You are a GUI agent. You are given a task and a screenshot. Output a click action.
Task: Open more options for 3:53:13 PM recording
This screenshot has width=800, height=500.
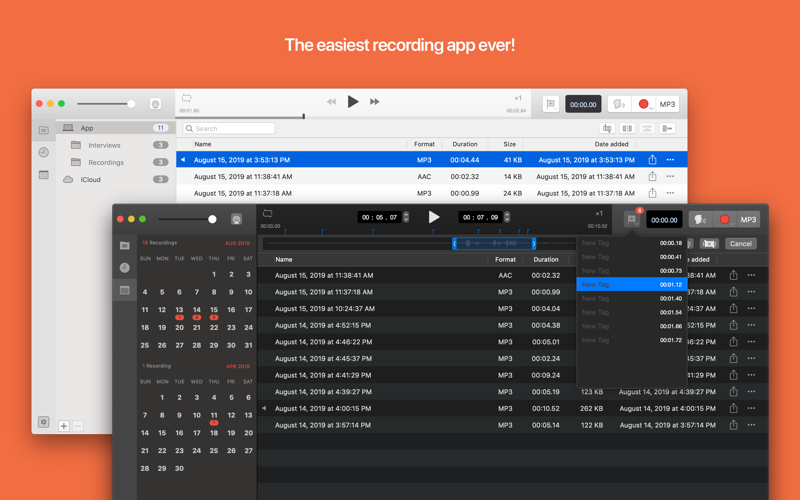click(x=670, y=160)
